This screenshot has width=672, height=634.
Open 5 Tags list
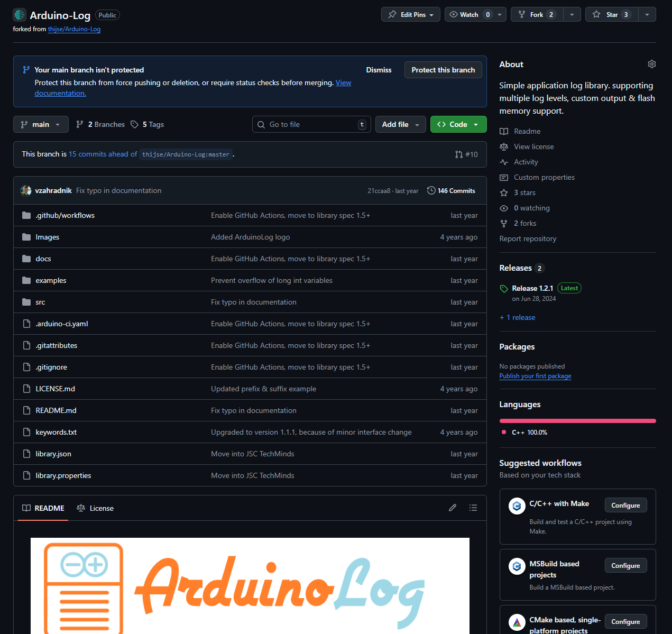coord(148,124)
